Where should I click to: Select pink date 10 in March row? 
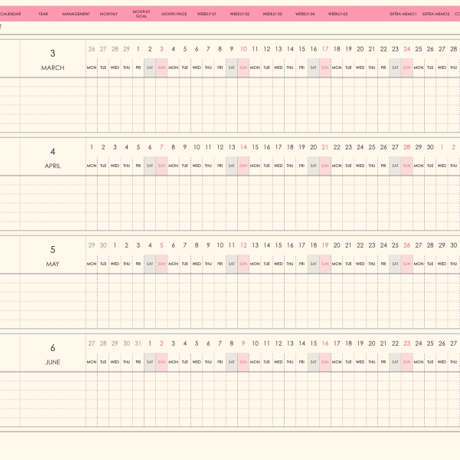[x=243, y=49]
